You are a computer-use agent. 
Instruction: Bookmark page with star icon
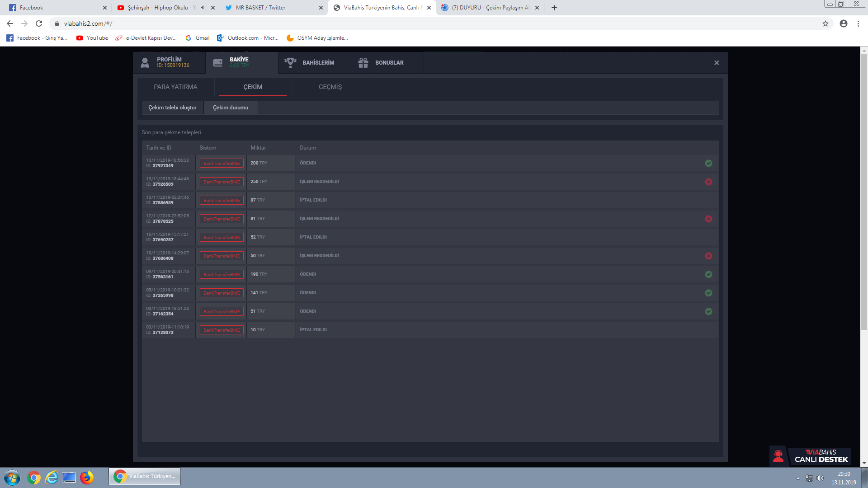click(826, 23)
